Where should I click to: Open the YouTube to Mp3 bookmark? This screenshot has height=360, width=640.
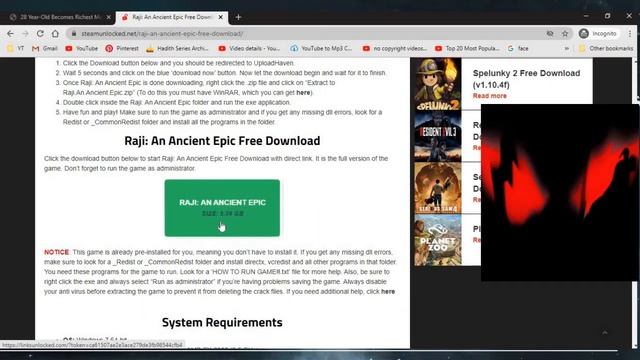click(x=321, y=48)
